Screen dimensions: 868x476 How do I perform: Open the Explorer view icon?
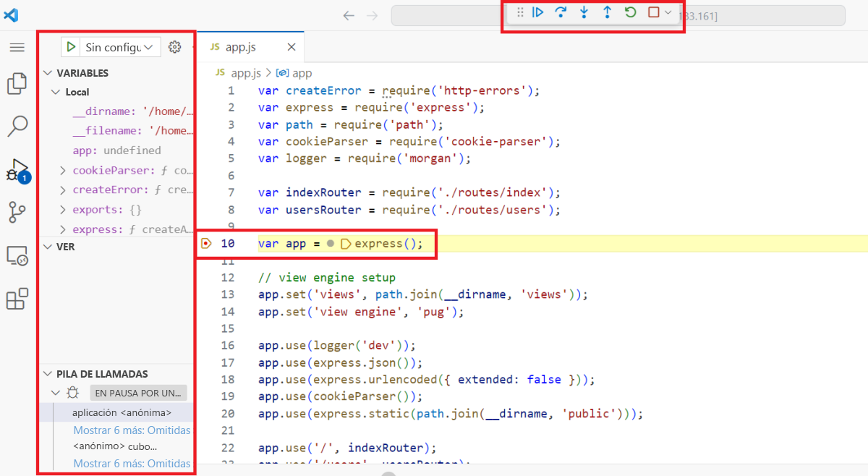click(17, 84)
